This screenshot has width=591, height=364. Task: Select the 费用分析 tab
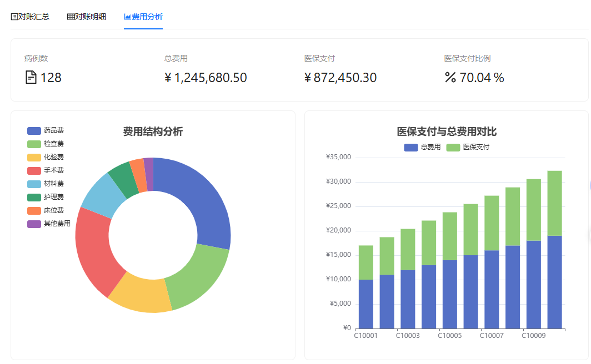coord(143,17)
